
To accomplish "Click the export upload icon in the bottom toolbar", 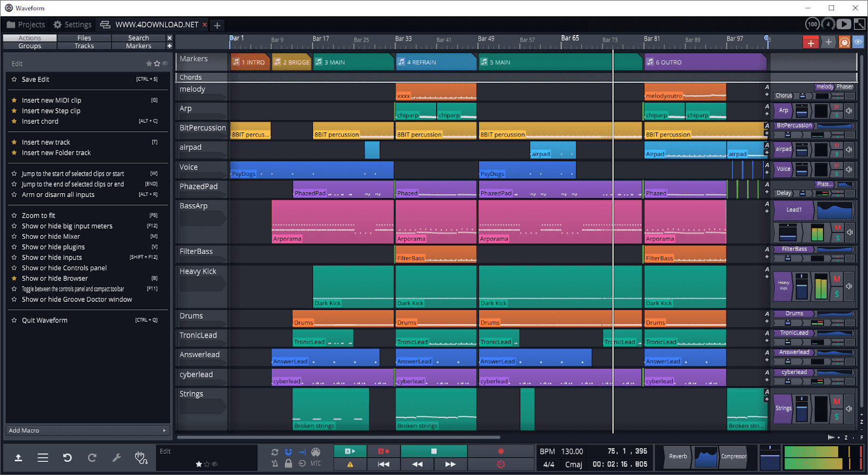I will [x=18, y=458].
